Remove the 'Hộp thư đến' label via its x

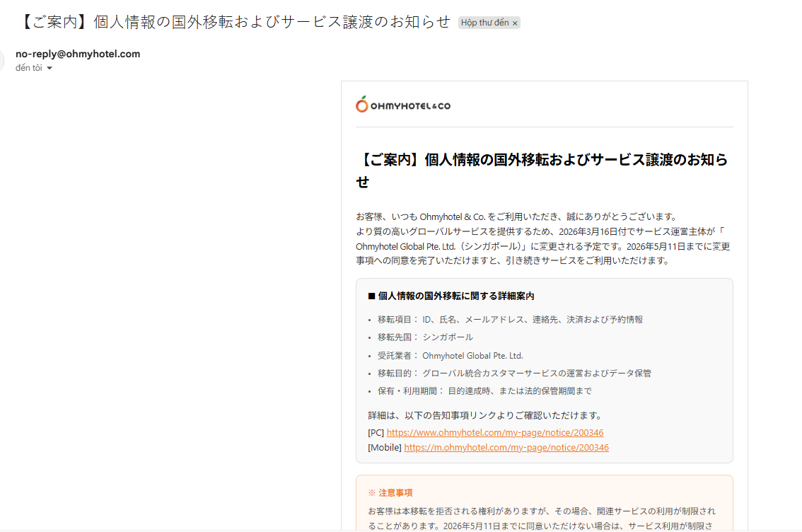(515, 23)
